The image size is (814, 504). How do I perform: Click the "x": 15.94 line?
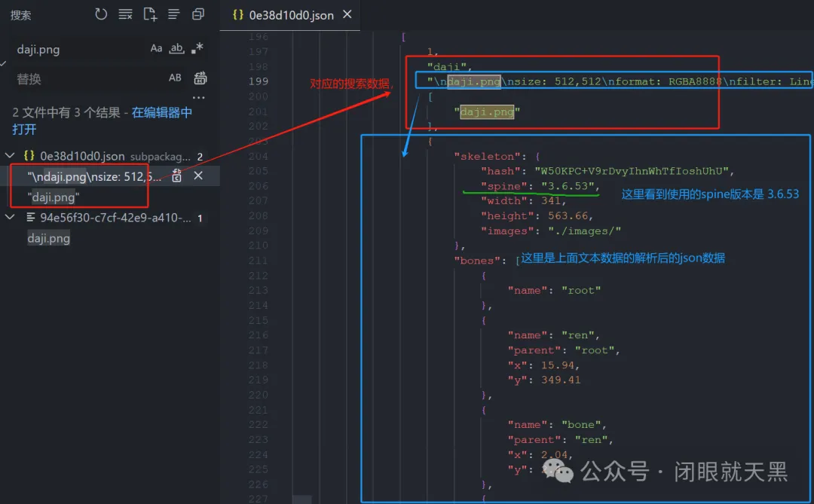point(543,365)
